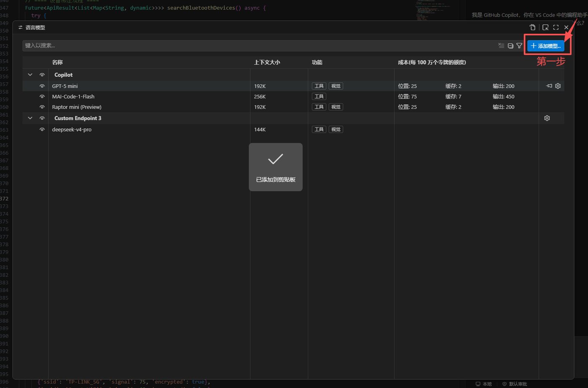Click the copy icon in the 语言模型 title bar
Image resolution: width=588 pixels, height=388 pixels.
[533, 27]
